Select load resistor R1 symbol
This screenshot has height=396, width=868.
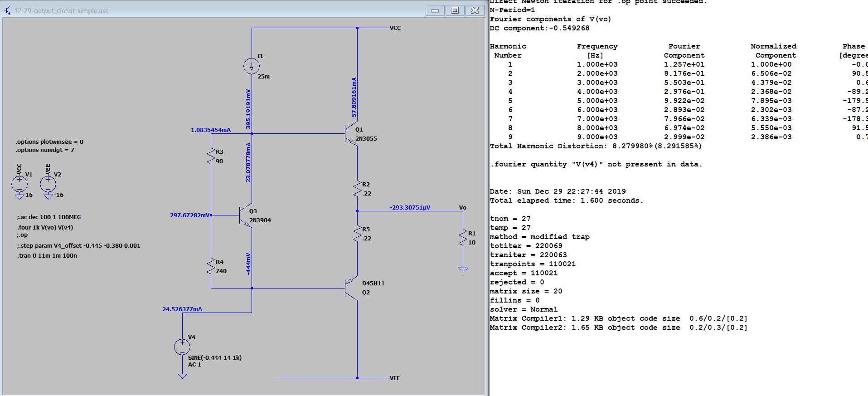[x=463, y=238]
